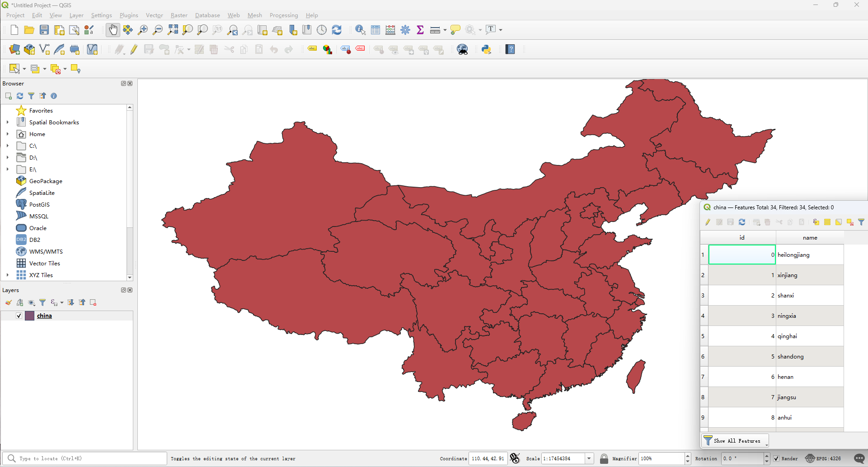Screen dimensions: 868x467
Task: Select row header 9 in attribute table
Action: pos(704,417)
